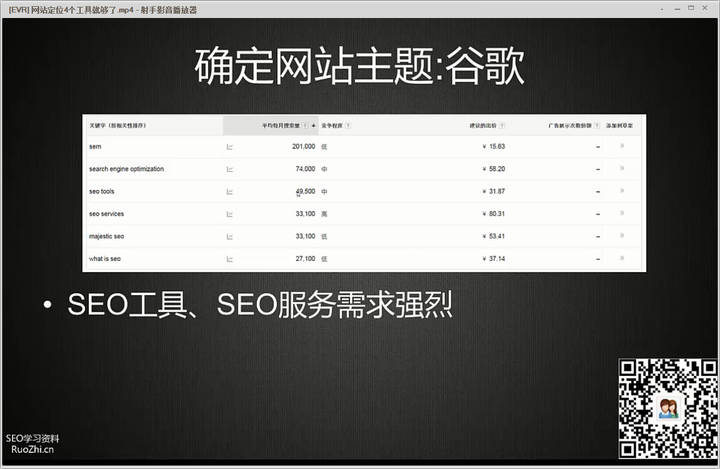Select the keyword what is seo

pos(105,259)
